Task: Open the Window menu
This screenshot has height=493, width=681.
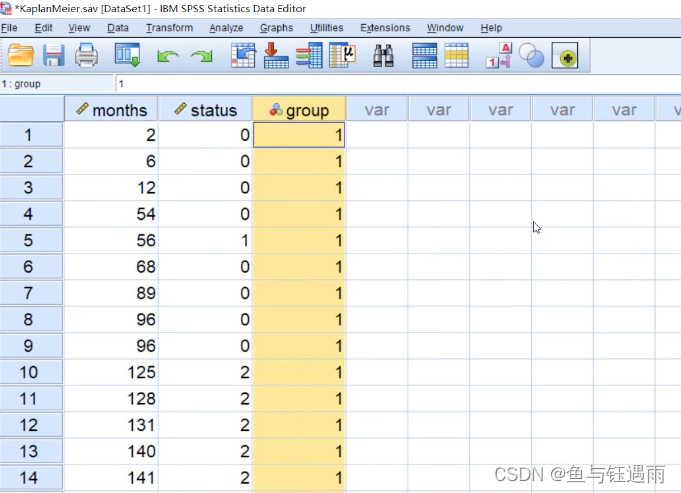Action: [x=445, y=28]
